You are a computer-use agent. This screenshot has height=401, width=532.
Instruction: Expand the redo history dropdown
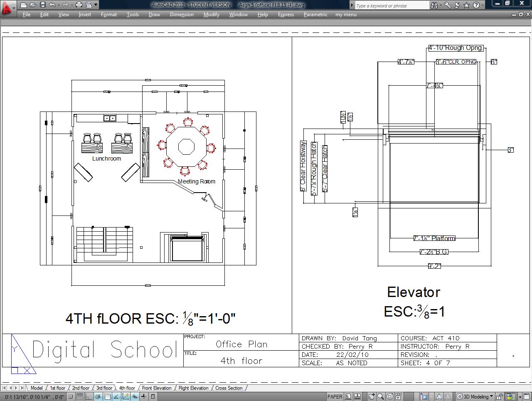(71, 5)
